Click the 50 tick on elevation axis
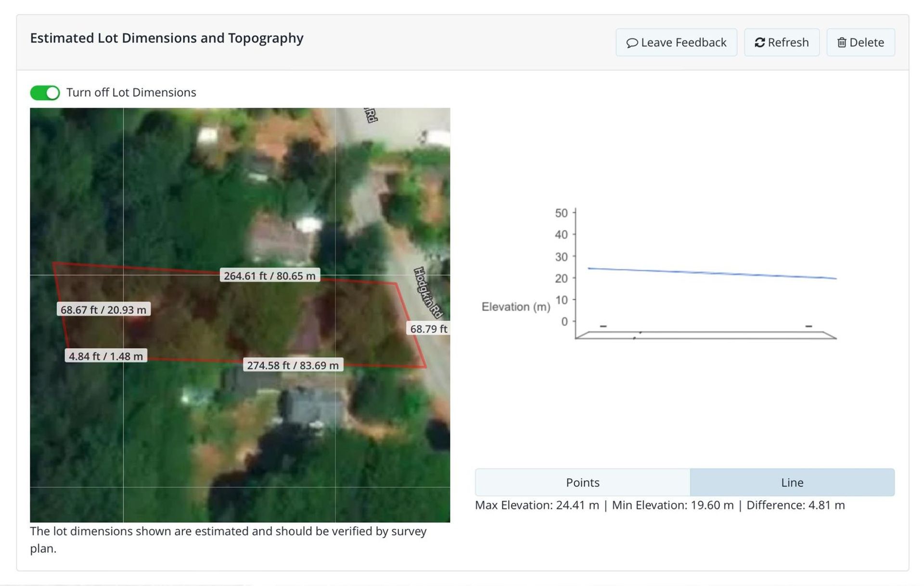Image resolution: width=924 pixels, height=586 pixels. [x=561, y=213]
